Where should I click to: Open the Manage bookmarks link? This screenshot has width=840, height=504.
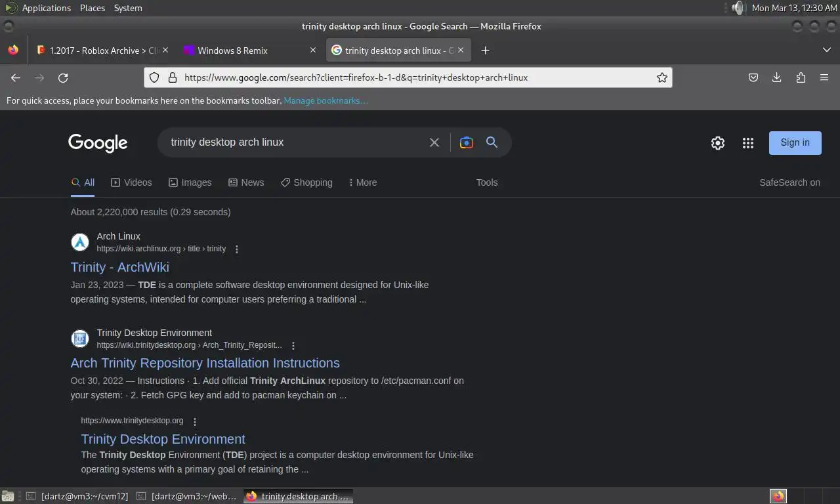[325, 100]
